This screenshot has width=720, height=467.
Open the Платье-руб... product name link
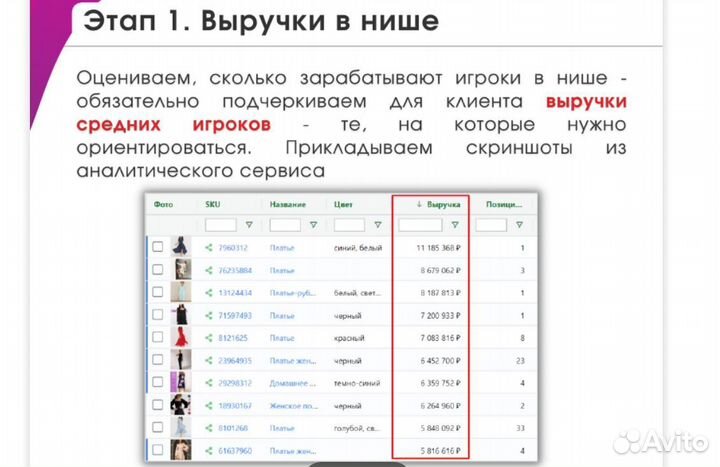pyautogui.click(x=292, y=293)
